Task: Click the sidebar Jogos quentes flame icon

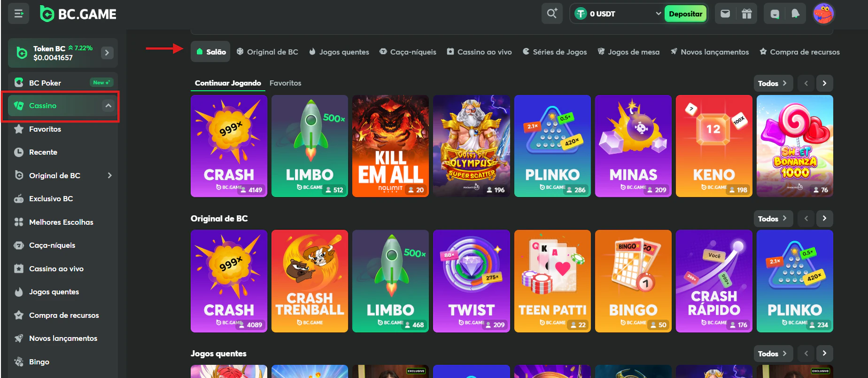Action: 19,292
